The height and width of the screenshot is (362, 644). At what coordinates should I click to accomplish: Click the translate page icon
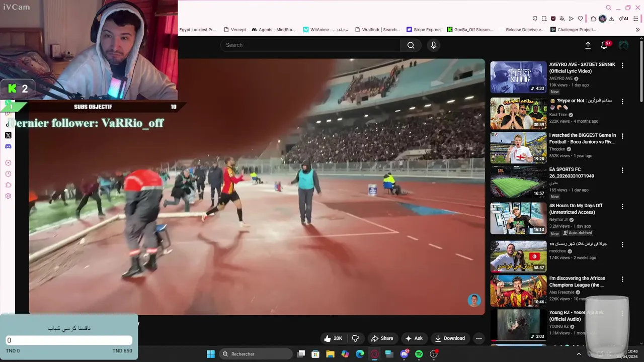click(562, 19)
